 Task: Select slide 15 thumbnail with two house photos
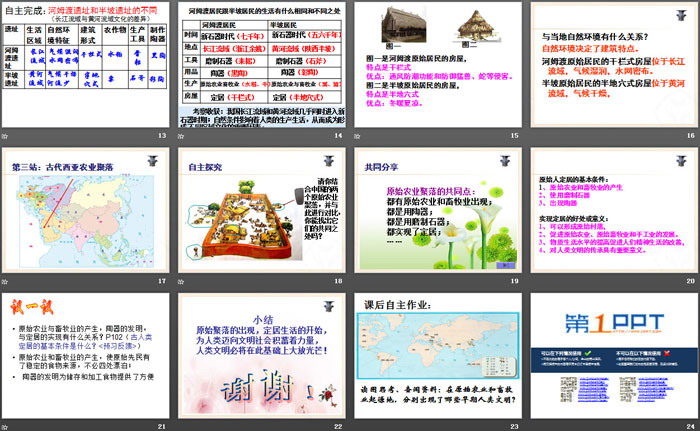[x=438, y=64]
